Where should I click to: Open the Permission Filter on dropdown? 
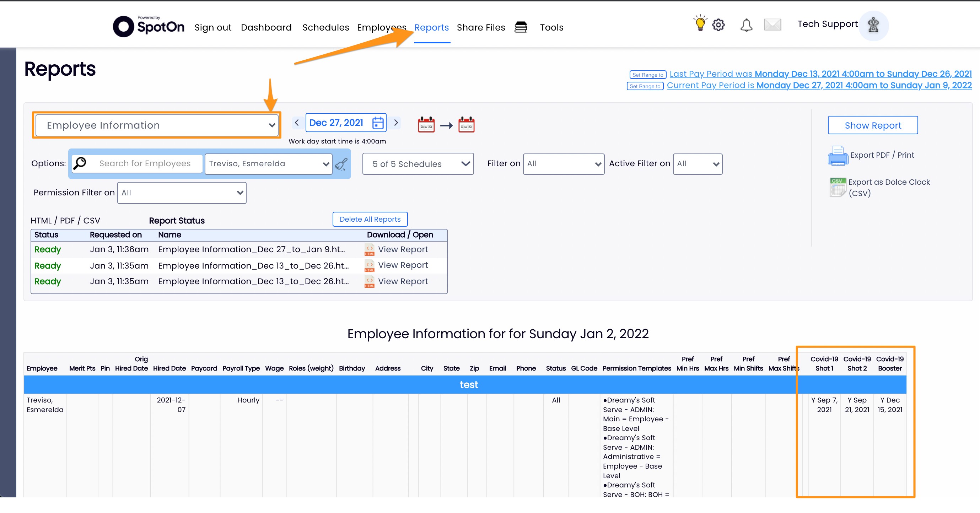(x=182, y=193)
